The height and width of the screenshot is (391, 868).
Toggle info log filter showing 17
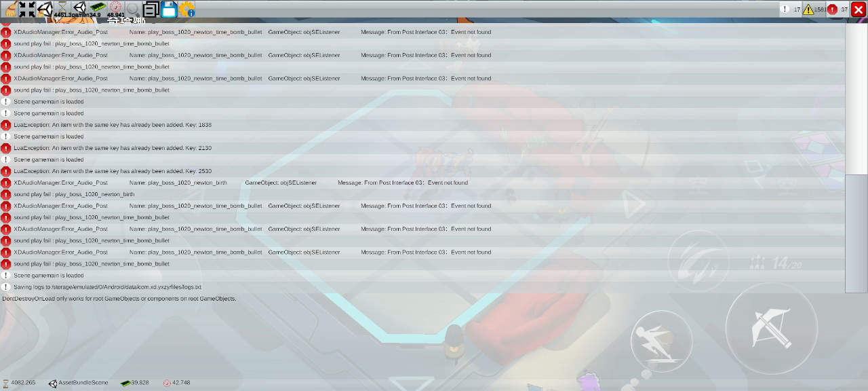coord(790,10)
